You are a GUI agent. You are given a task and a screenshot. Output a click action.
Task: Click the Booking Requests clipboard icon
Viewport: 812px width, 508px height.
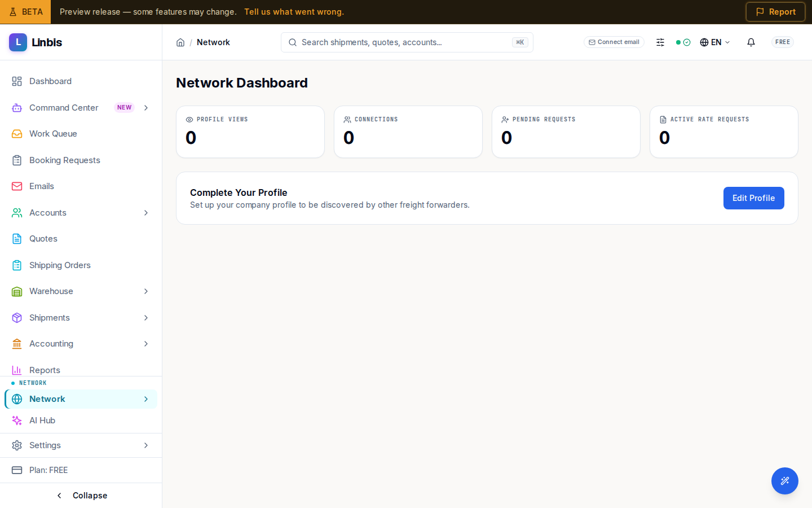17,160
